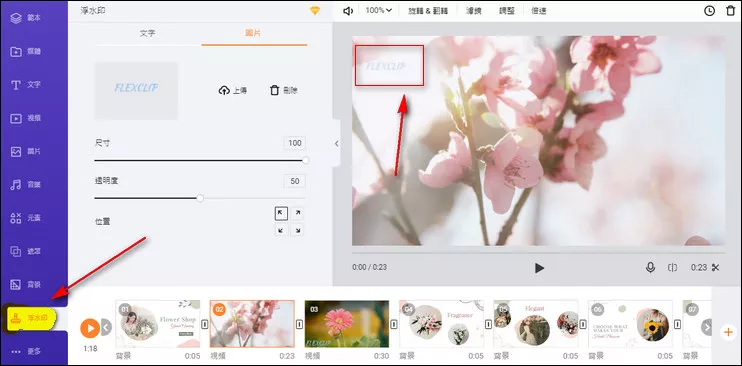Collapse the watermark side panel with the chevron
This screenshot has height=366, width=742.
click(336, 143)
